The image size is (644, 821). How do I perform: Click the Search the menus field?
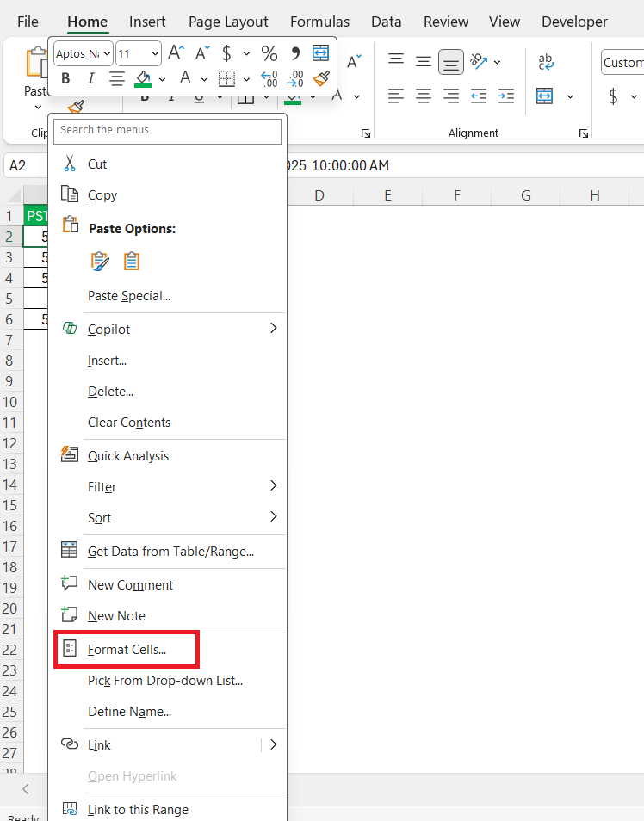coord(167,130)
